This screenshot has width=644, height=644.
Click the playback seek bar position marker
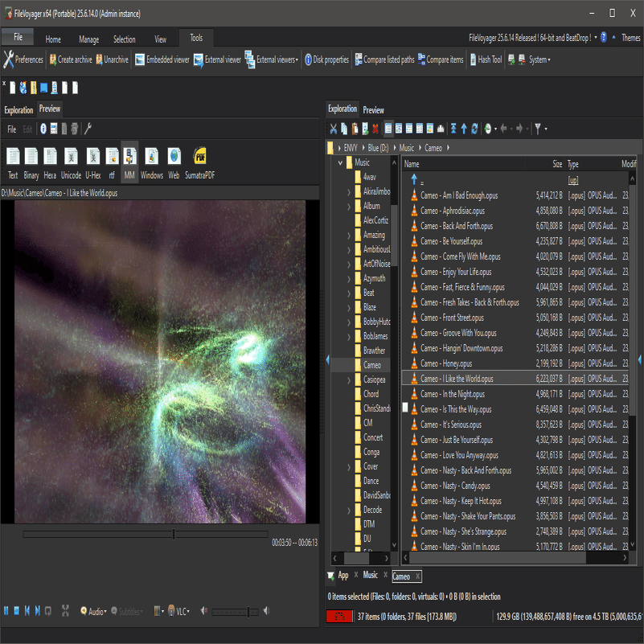pyautogui.click(x=174, y=534)
